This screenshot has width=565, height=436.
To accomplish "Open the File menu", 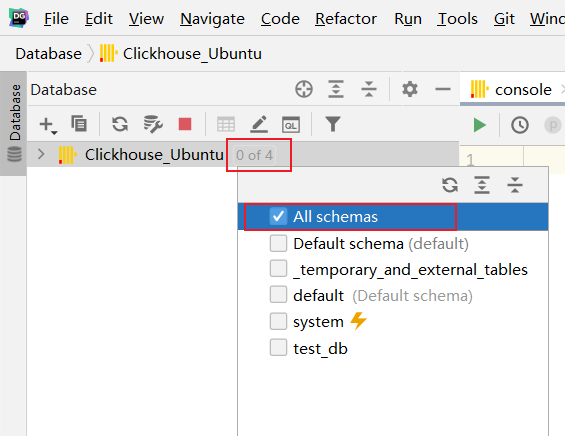I will pyautogui.click(x=56, y=19).
